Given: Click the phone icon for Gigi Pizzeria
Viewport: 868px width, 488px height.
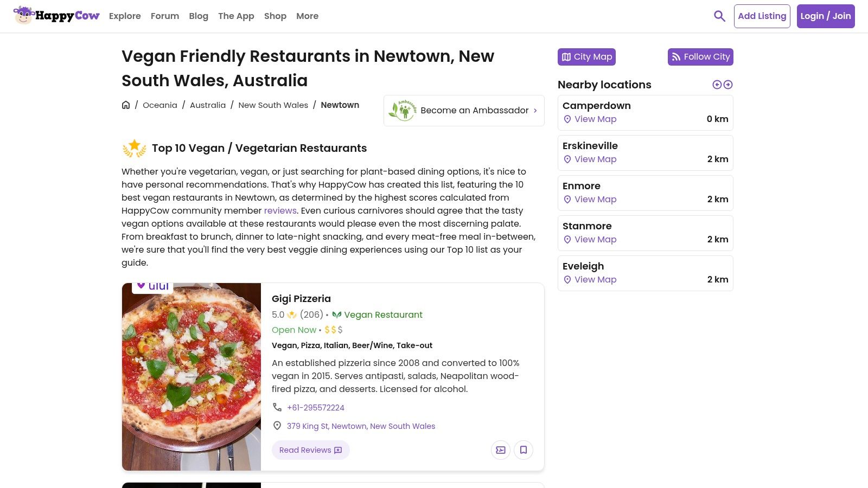Looking at the screenshot, I should click(277, 407).
